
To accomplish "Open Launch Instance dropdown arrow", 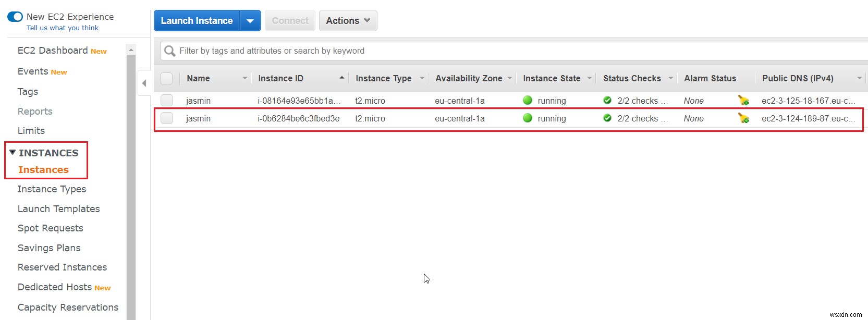I will tap(250, 21).
